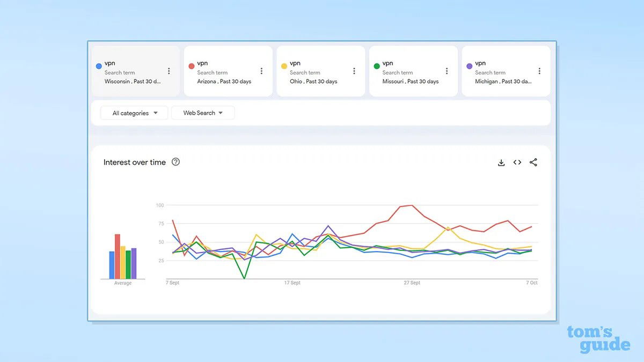Open the options menu on the Wisconsin card
The width and height of the screenshot is (644, 362).
169,70
